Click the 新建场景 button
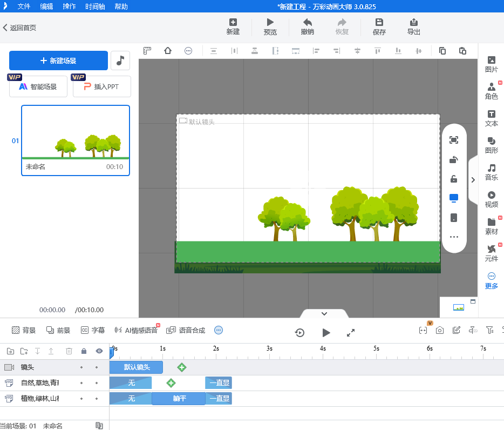The image size is (504, 430). pos(58,61)
